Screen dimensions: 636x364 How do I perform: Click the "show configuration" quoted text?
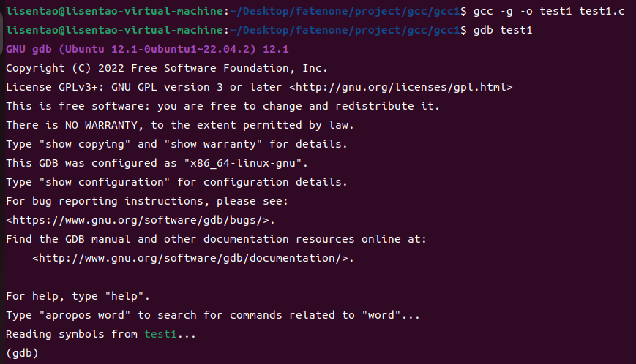click(x=104, y=182)
